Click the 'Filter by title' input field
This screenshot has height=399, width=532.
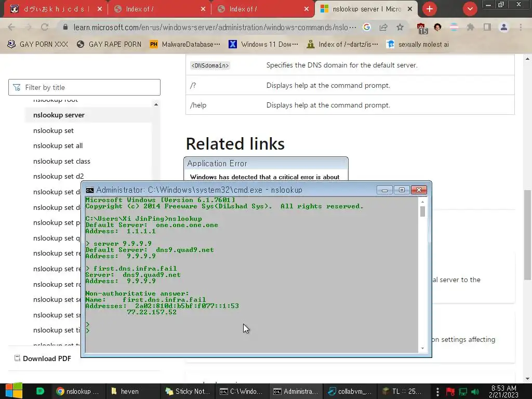(84, 87)
